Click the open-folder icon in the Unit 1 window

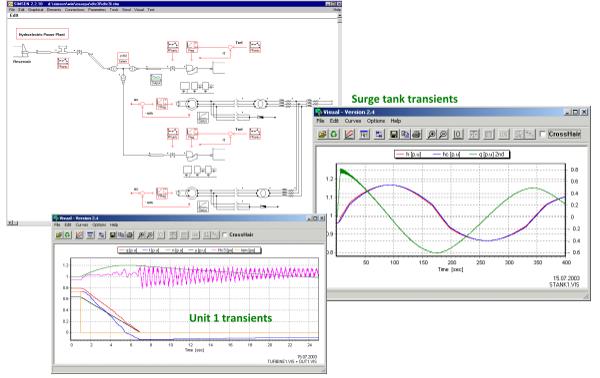click(59, 235)
